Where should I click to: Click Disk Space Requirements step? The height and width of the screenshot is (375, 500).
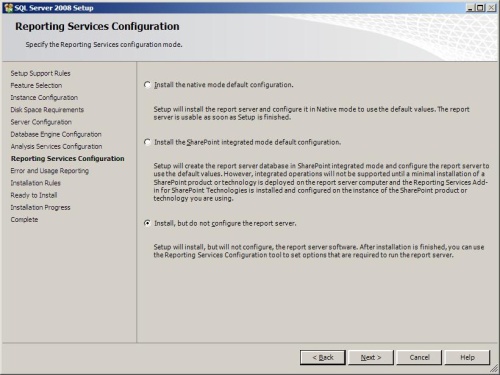coord(47,110)
